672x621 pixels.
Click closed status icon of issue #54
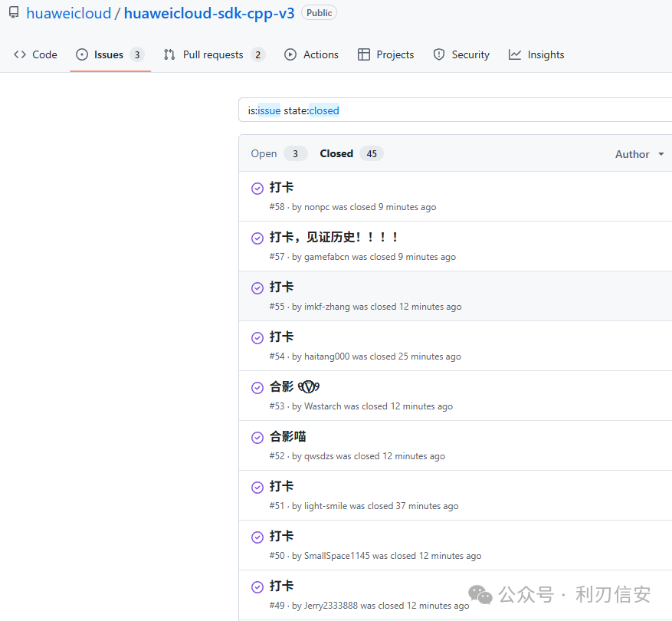point(257,338)
